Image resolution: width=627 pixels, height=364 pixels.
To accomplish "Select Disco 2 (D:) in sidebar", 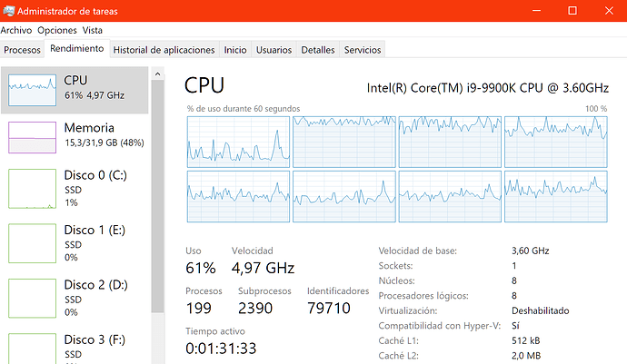I will pyautogui.click(x=75, y=298).
